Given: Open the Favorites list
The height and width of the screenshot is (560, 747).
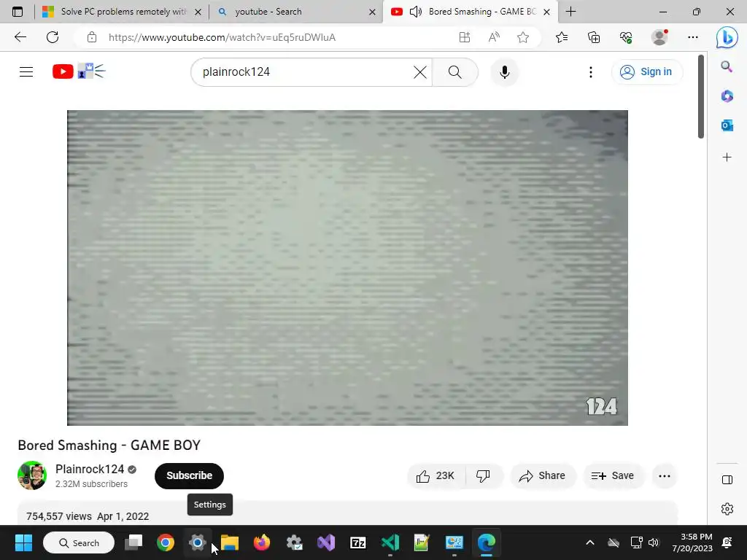Looking at the screenshot, I should tap(562, 37).
